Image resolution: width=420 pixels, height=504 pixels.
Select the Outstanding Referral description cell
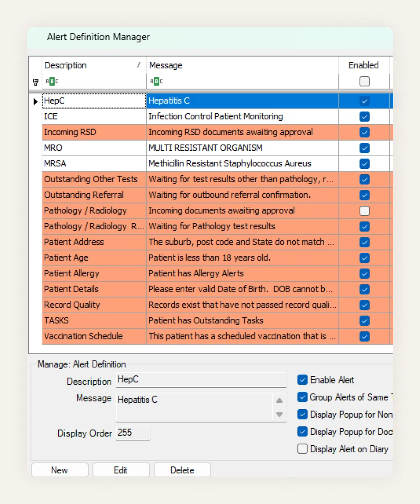click(94, 195)
